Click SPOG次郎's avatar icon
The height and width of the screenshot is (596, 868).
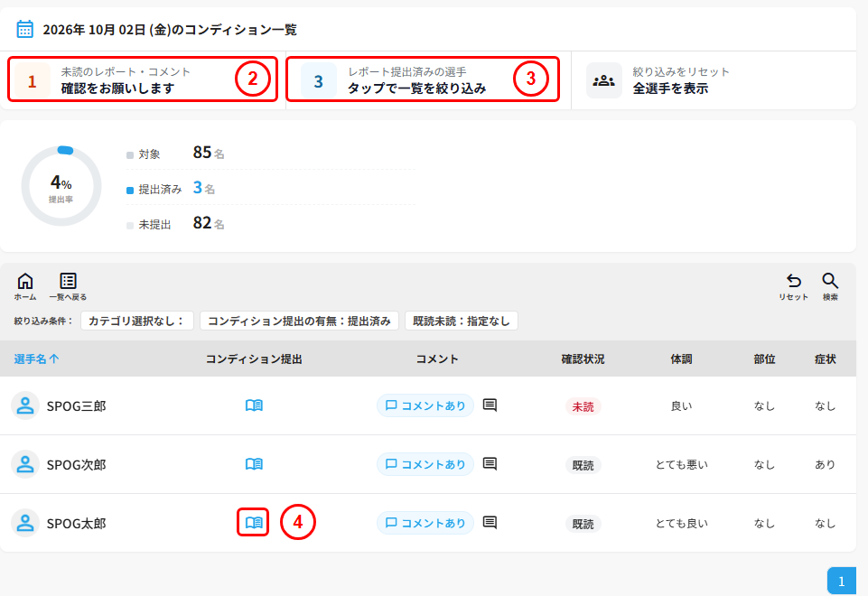(25, 464)
